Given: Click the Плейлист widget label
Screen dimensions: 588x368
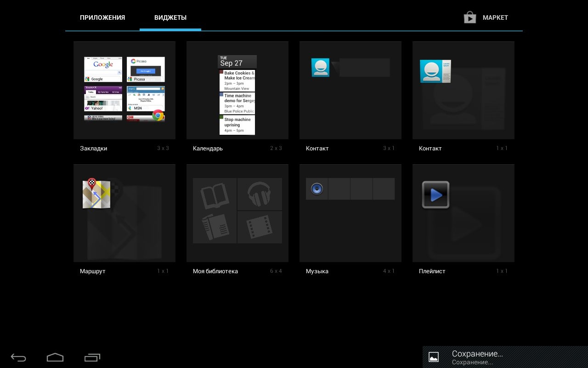Looking at the screenshot, I should 432,271.
